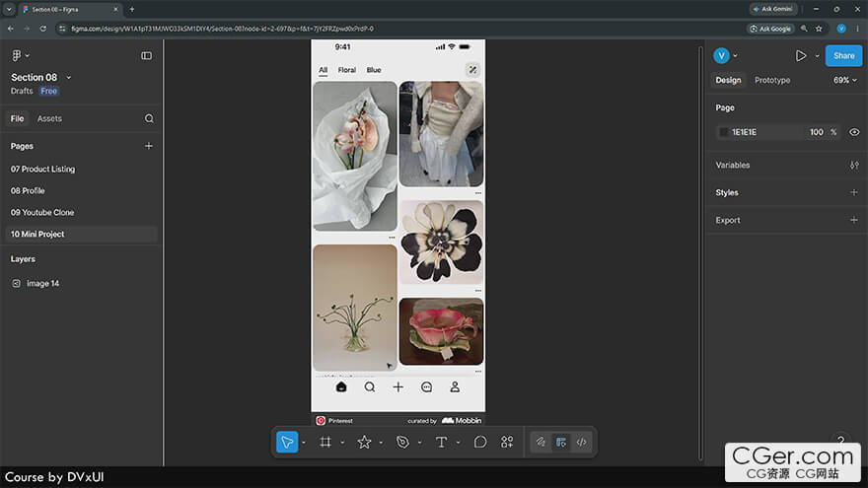Select the Comment tool
868x488 pixels.
coord(480,442)
